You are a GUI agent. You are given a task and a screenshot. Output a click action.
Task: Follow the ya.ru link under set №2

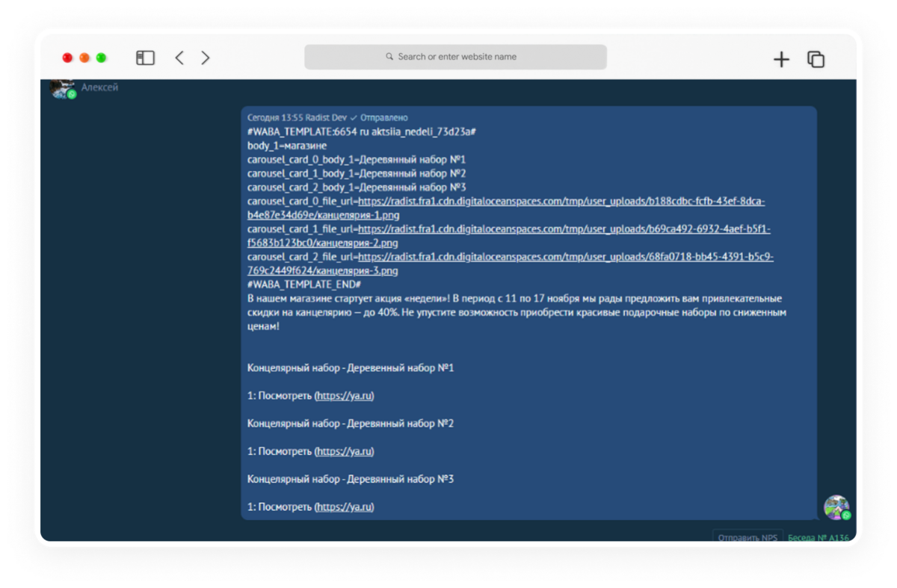(344, 451)
